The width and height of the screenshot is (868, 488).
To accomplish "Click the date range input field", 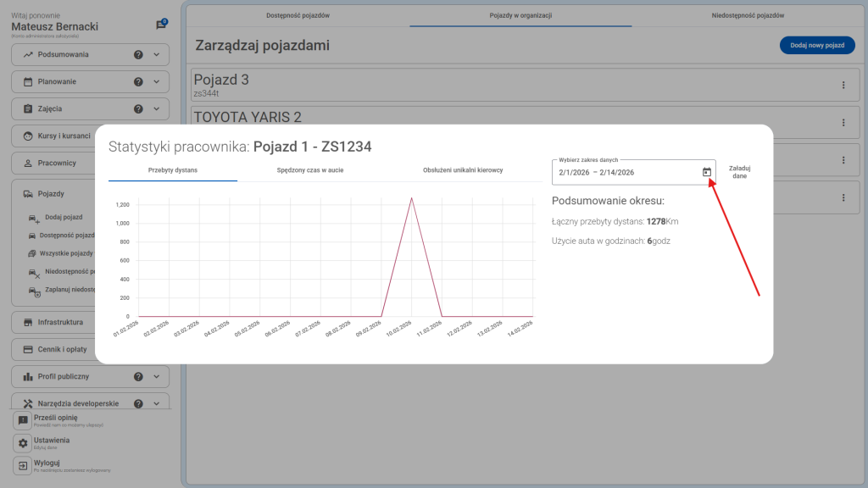I will tap(623, 172).
